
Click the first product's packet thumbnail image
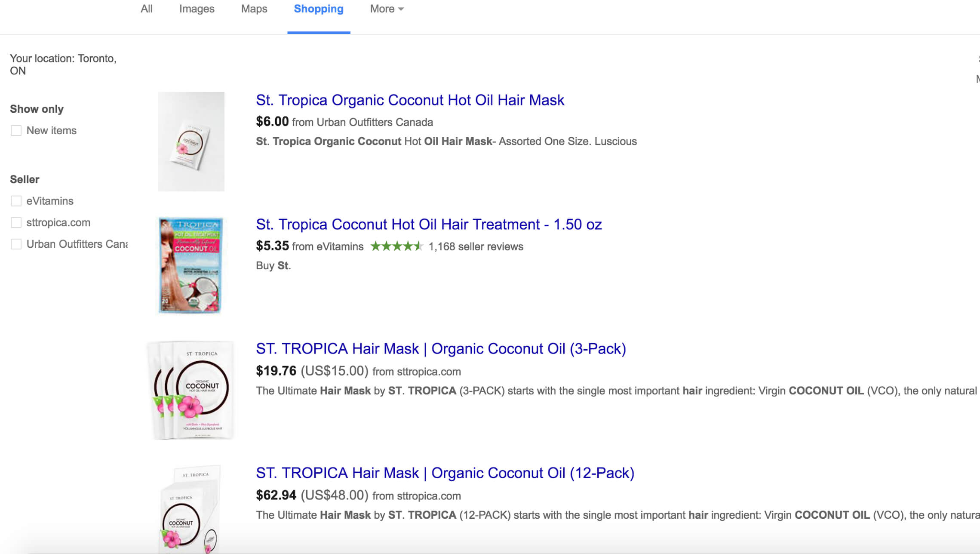tap(191, 142)
